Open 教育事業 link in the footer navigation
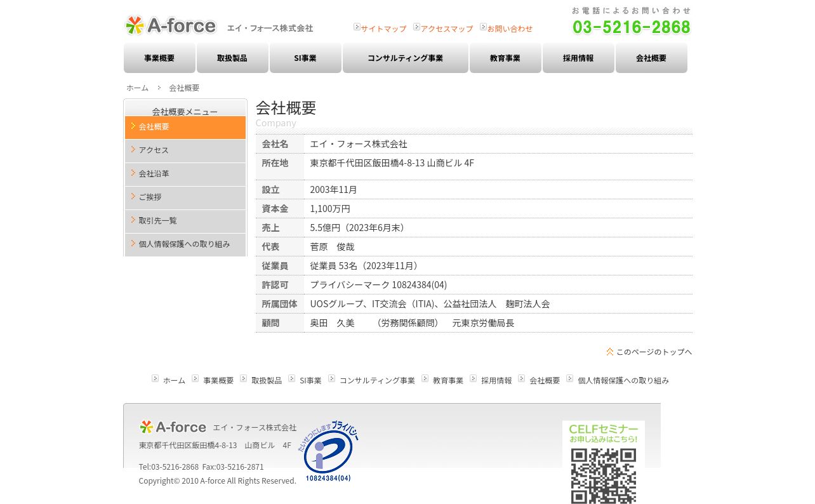This screenshot has width=815, height=504. [448, 380]
